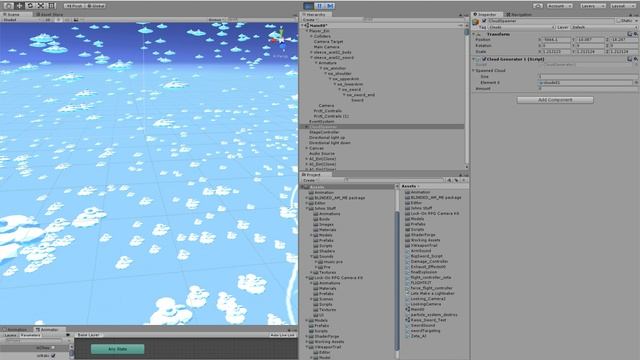This screenshot has width=640, height=360.
Task: Click the Scale Z field
Action: 623,52
